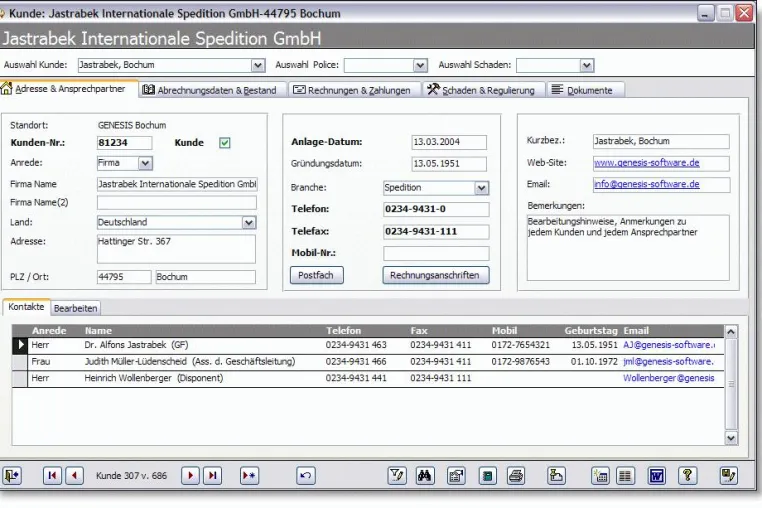Image resolution: width=762 pixels, height=508 pixels.
Task: Click the Gründungsdatum field 13.05.1951
Action: (x=449, y=164)
